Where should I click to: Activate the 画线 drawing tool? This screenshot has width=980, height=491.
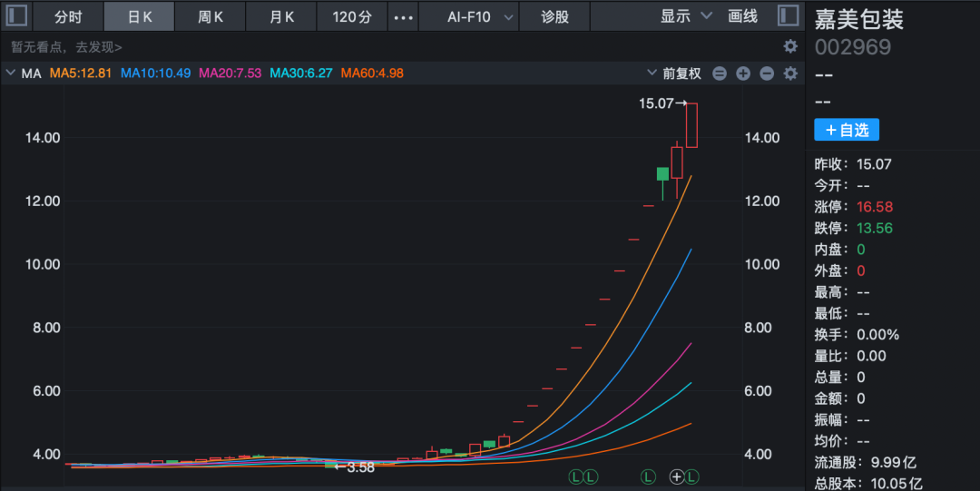[x=743, y=16]
